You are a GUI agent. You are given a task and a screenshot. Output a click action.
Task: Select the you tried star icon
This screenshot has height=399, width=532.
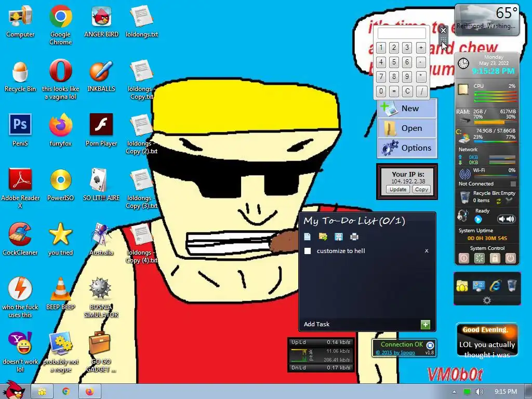pyautogui.click(x=60, y=239)
